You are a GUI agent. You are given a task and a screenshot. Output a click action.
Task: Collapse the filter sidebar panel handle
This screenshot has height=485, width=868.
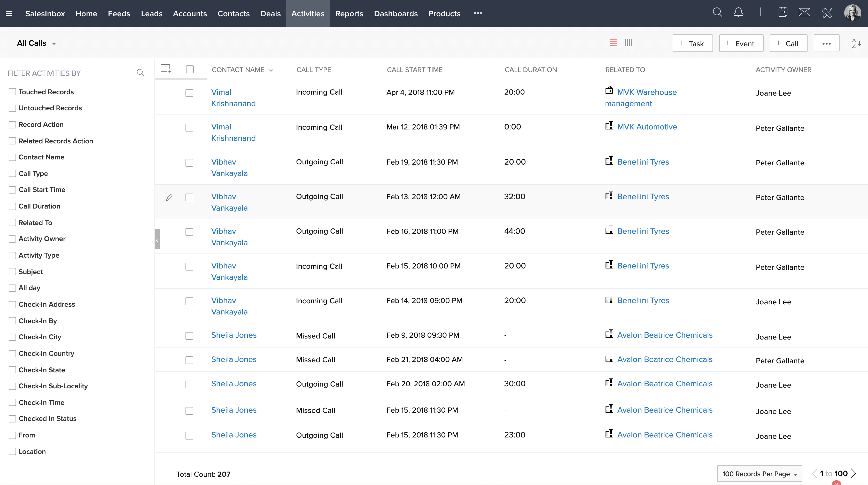point(157,239)
